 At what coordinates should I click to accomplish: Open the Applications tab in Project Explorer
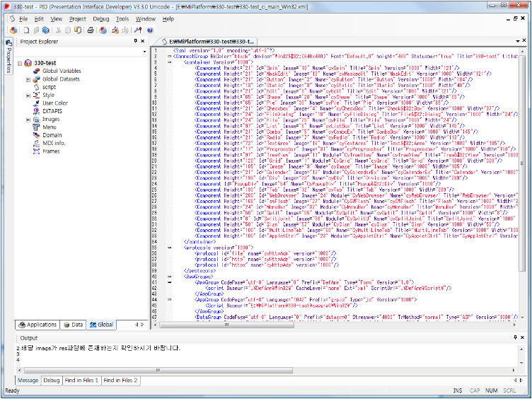click(37, 325)
